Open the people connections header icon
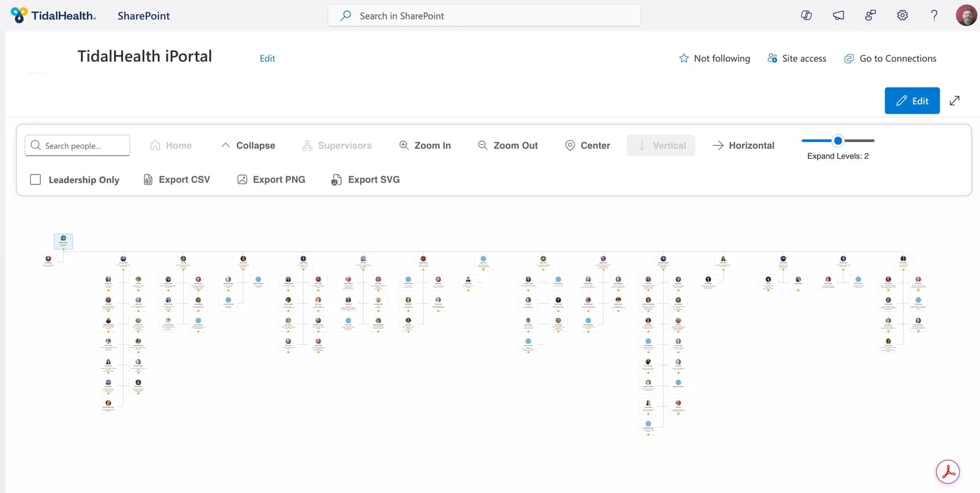 [x=870, y=15]
